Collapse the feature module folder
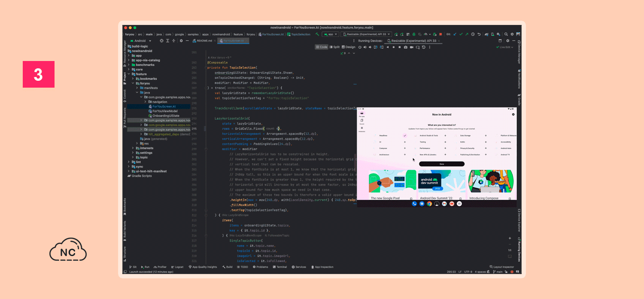 point(128,74)
